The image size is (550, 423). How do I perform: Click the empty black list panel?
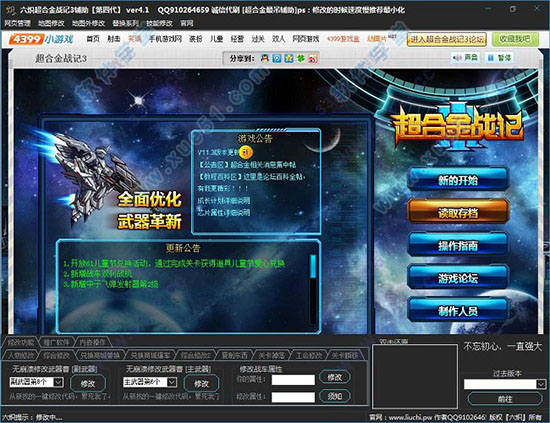click(415, 376)
